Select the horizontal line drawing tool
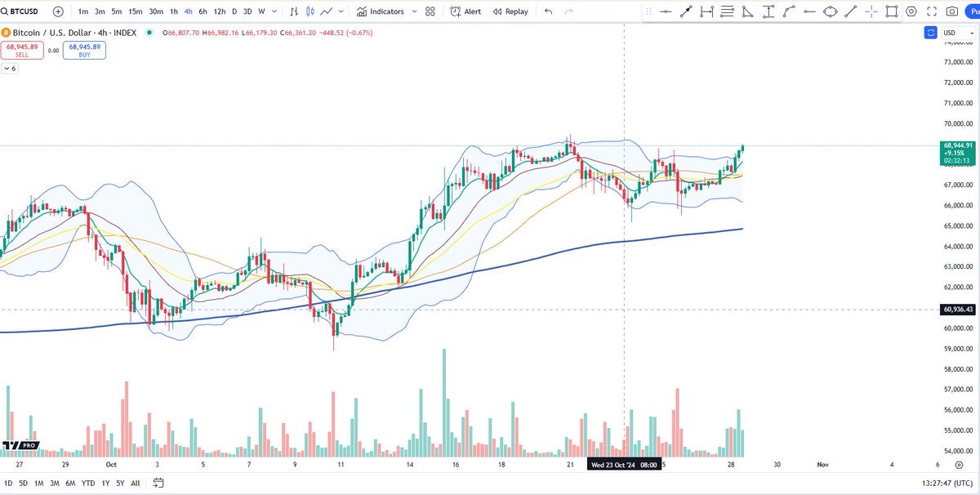The width and height of the screenshot is (980, 495). 666,11
